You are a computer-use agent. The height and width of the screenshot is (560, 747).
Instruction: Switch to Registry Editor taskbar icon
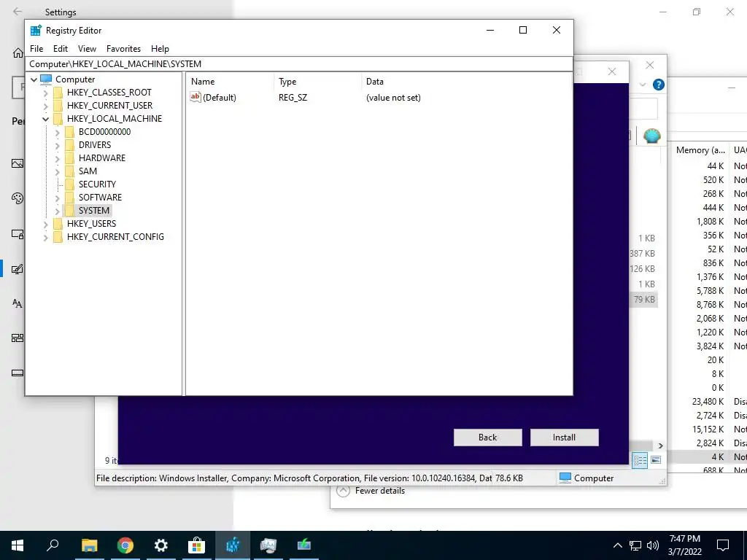(233, 545)
